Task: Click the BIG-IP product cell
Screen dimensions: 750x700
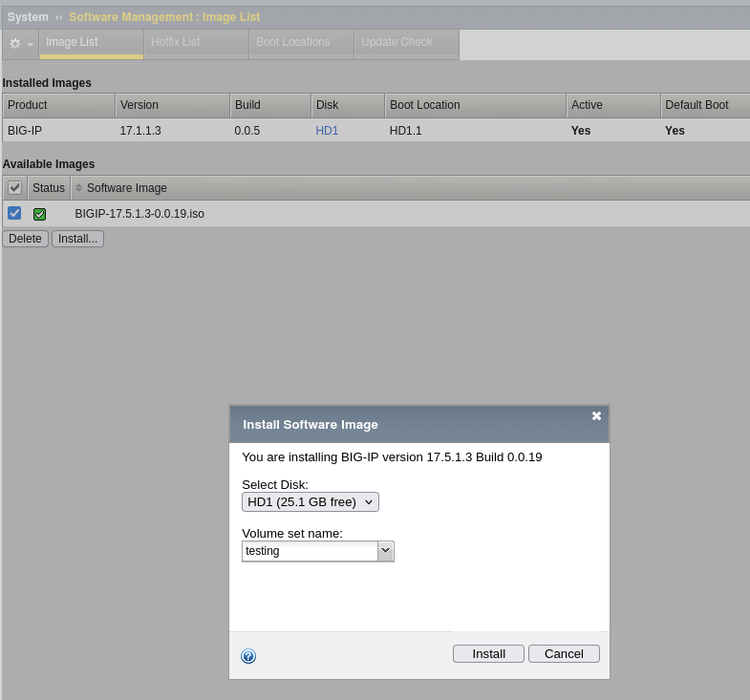Action: pyautogui.click(x=25, y=131)
